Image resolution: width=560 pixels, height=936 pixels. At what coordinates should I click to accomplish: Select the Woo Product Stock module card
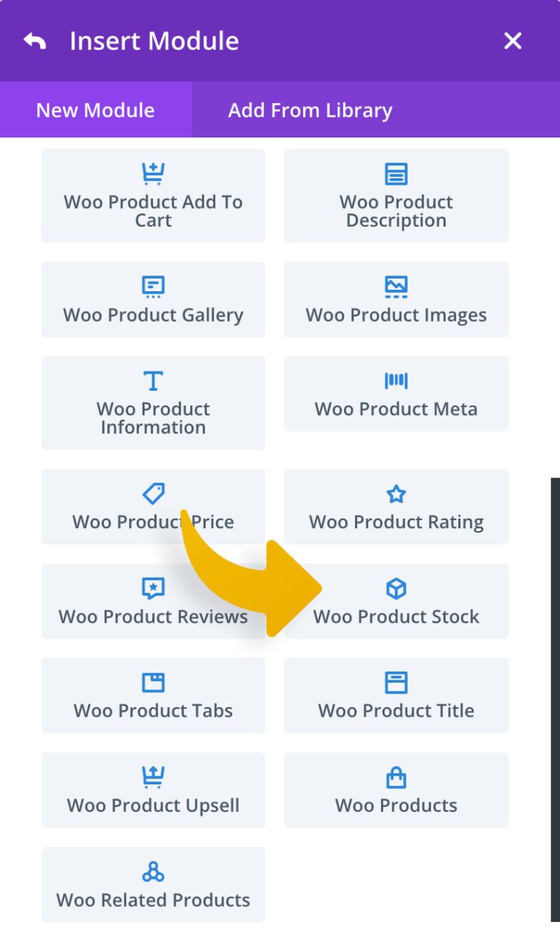pyautogui.click(x=396, y=602)
